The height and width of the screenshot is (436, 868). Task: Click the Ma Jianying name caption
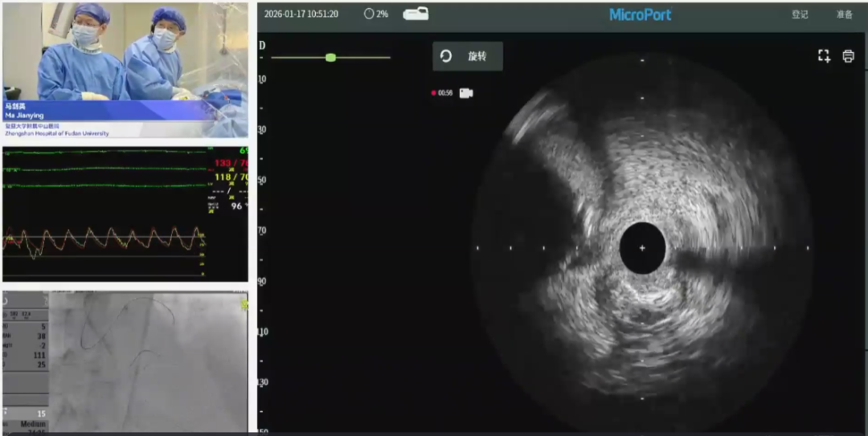click(24, 116)
